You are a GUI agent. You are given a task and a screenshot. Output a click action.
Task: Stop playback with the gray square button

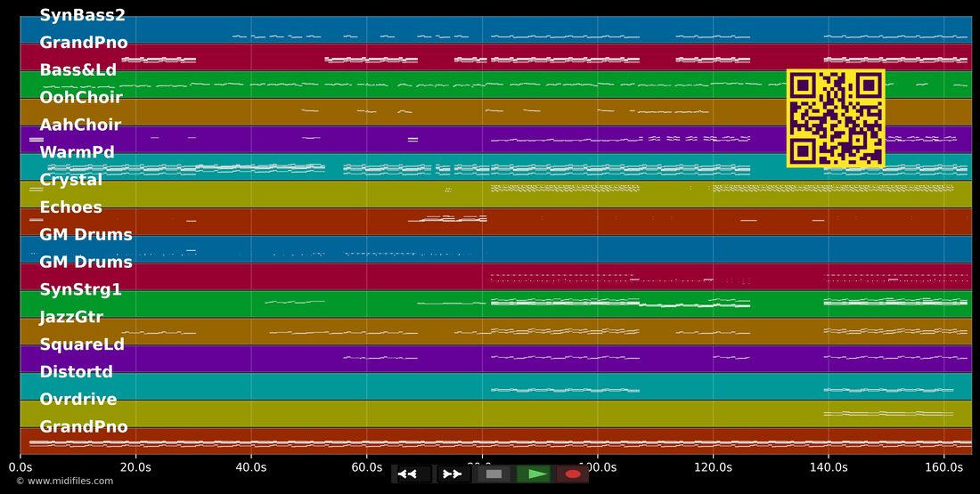[x=494, y=474]
